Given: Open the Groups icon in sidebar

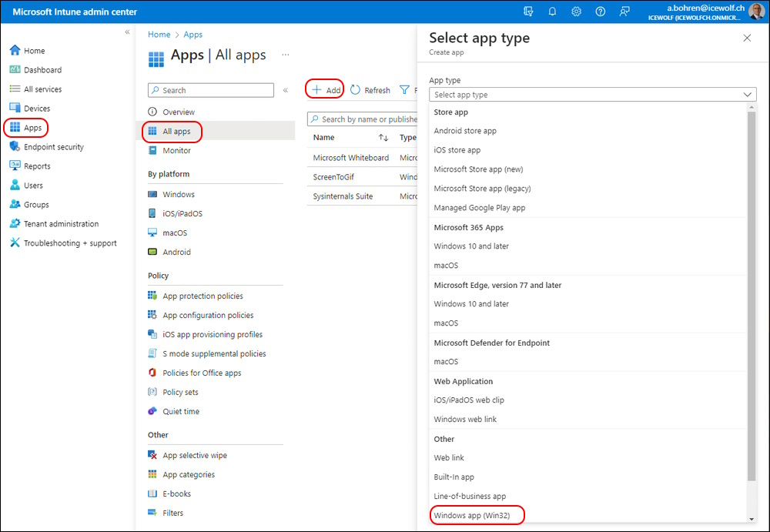Looking at the screenshot, I should [15, 204].
